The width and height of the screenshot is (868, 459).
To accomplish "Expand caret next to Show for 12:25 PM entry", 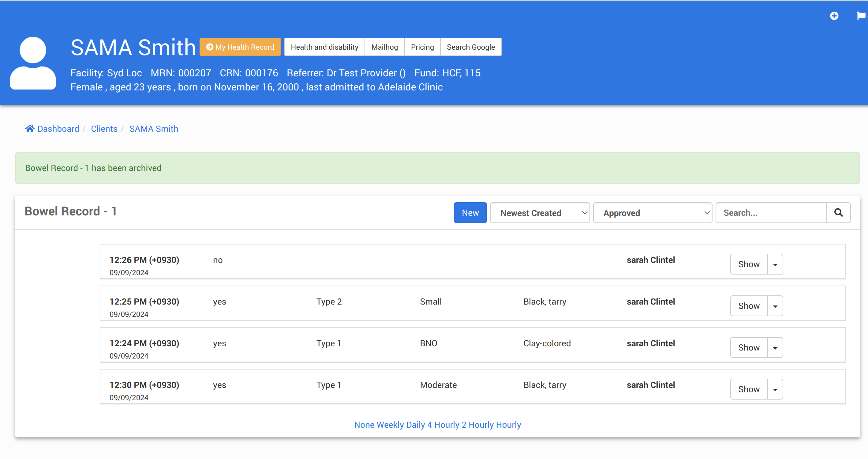I will (775, 306).
